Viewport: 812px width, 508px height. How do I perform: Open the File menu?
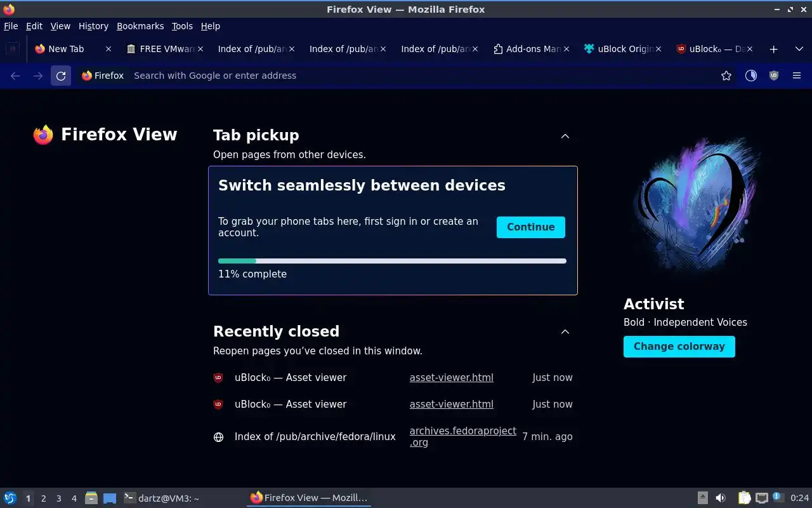[x=11, y=26]
